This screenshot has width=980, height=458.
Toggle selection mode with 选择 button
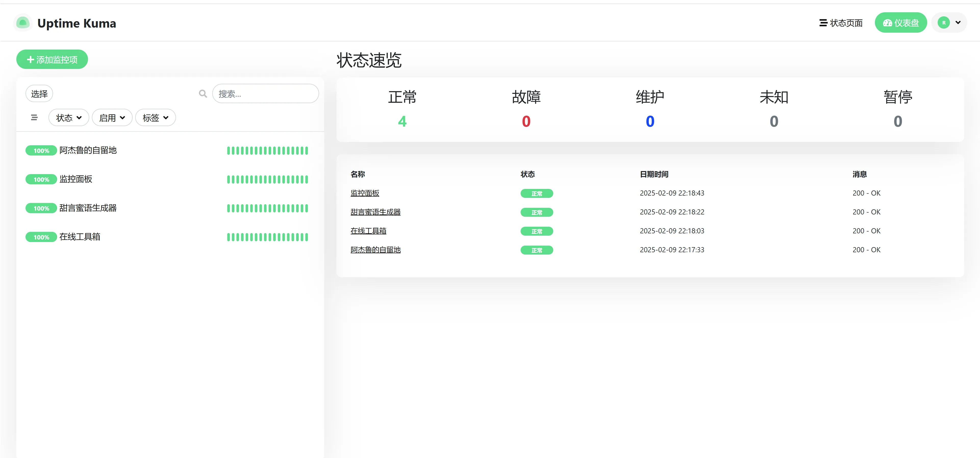39,94
